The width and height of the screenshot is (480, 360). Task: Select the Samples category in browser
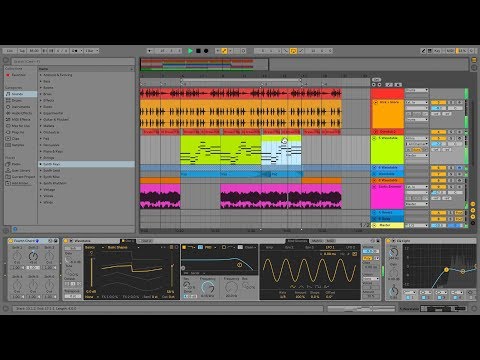(x=21, y=145)
